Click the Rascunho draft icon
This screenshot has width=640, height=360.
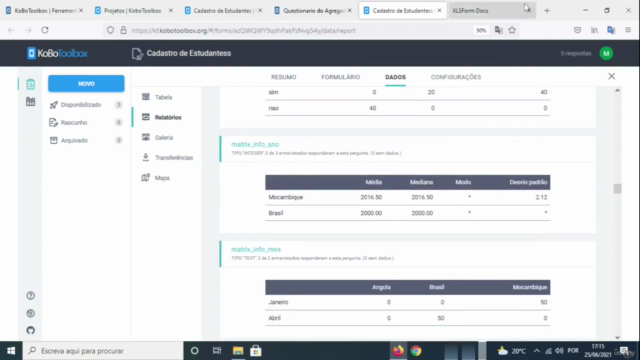[53, 122]
